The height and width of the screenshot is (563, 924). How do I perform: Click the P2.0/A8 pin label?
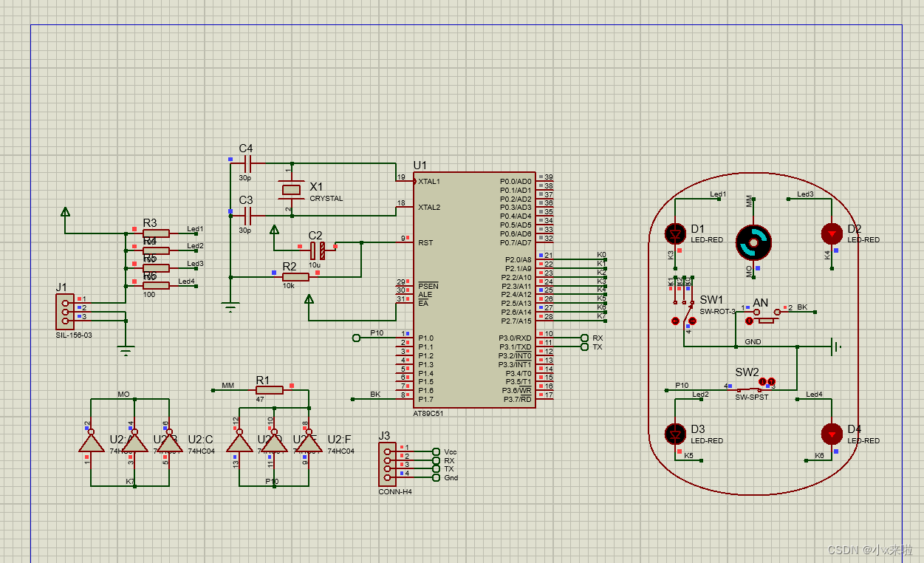tap(519, 260)
